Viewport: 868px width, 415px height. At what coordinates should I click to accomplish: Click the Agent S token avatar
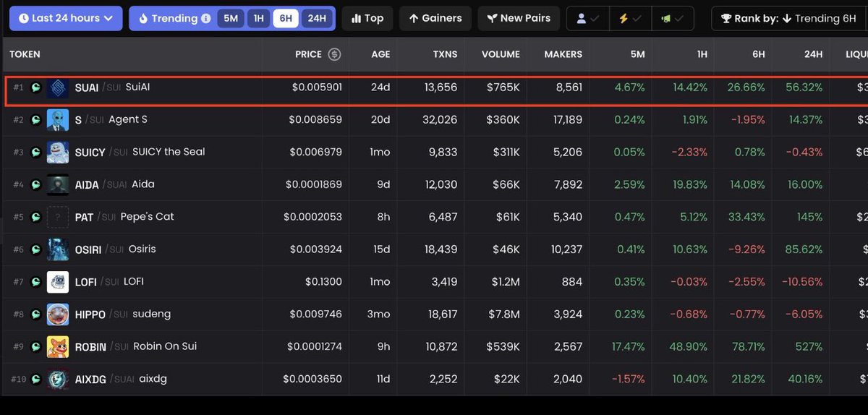[x=58, y=120]
